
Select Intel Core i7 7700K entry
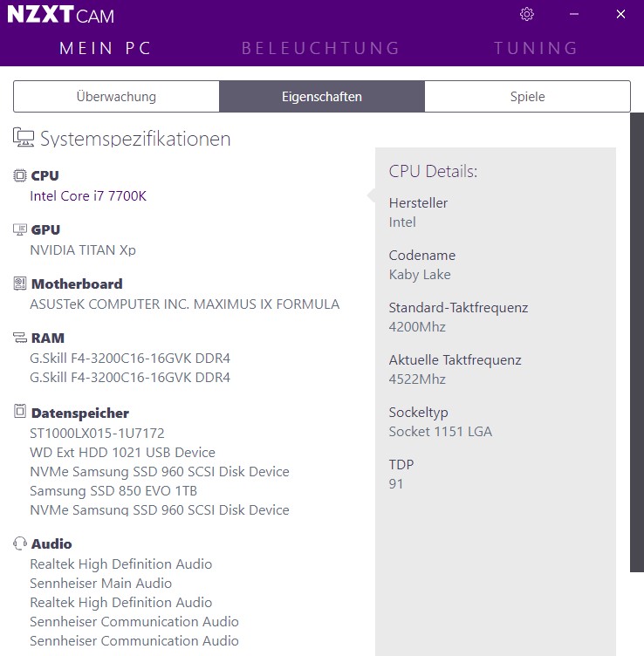click(88, 195)
